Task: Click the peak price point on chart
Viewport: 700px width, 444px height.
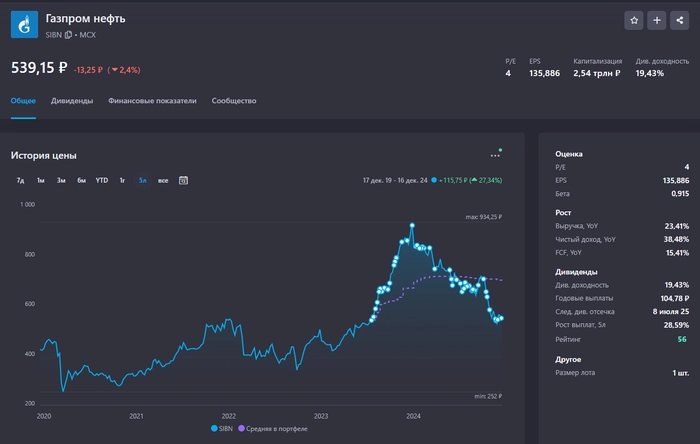Action: click(x=411, y=225)
